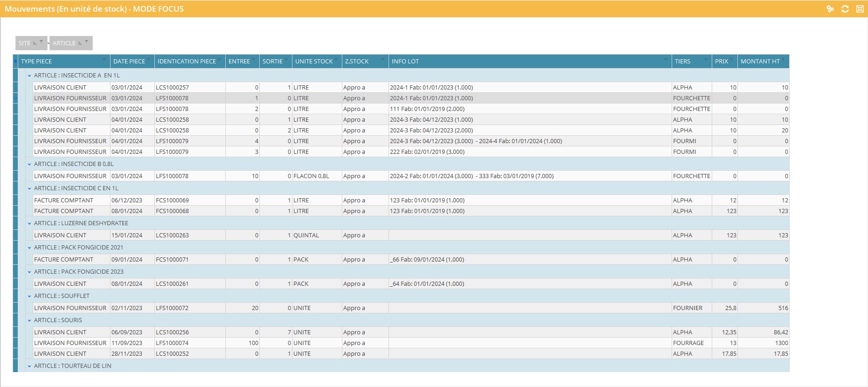
Task: Sort by the ENTREE column header
Action: (x=239, y=62)
